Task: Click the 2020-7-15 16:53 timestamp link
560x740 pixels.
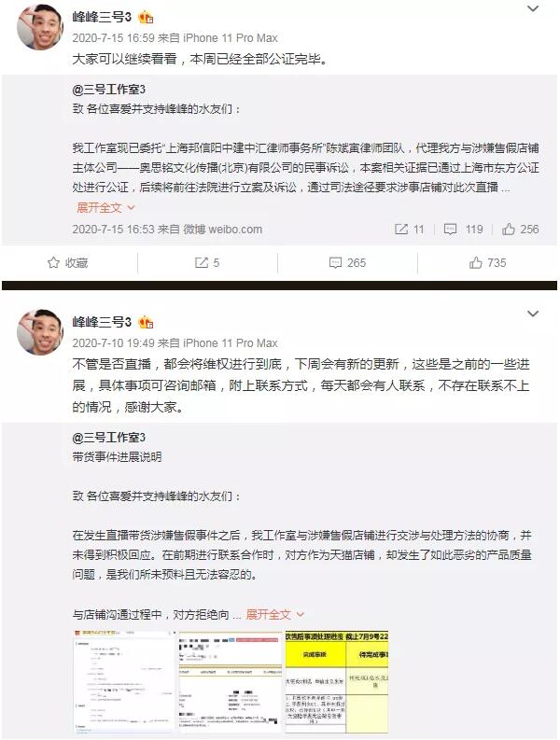Action: tap(113, 230)
